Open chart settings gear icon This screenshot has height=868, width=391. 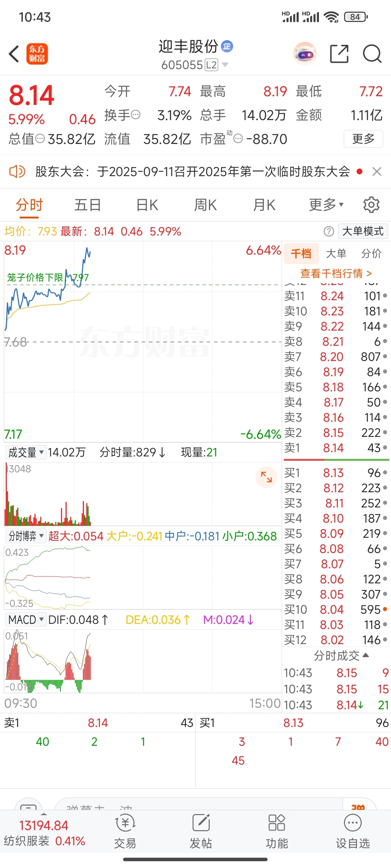click(x=371, y=205)
